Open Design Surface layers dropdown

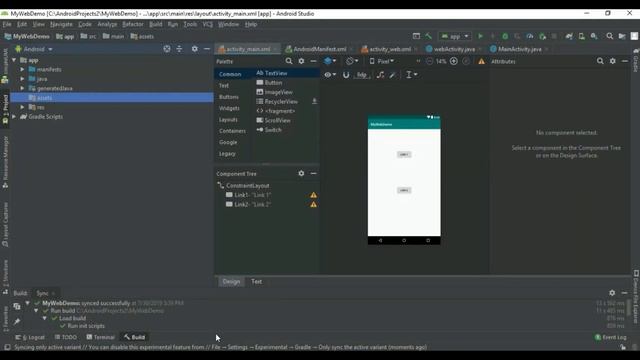330,61
